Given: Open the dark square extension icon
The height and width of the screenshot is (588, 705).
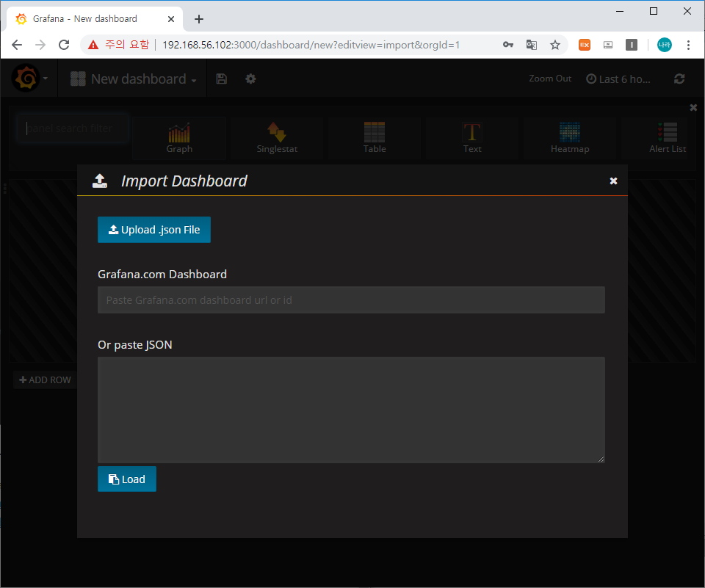Looking at the screenshot, I should click(632, 45).
